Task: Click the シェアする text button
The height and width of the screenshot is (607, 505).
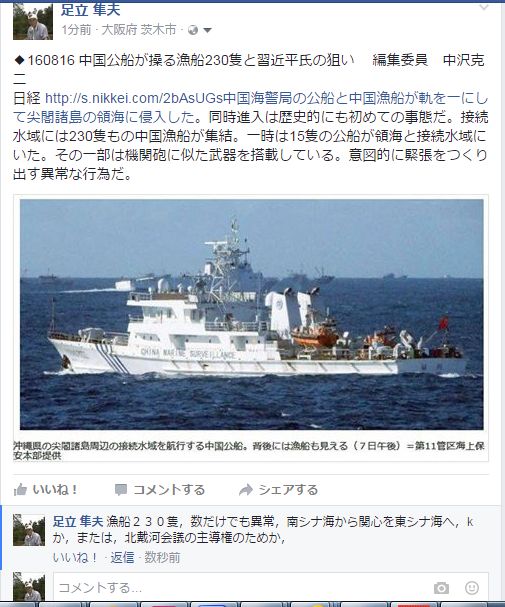Action: coord(288,490)
